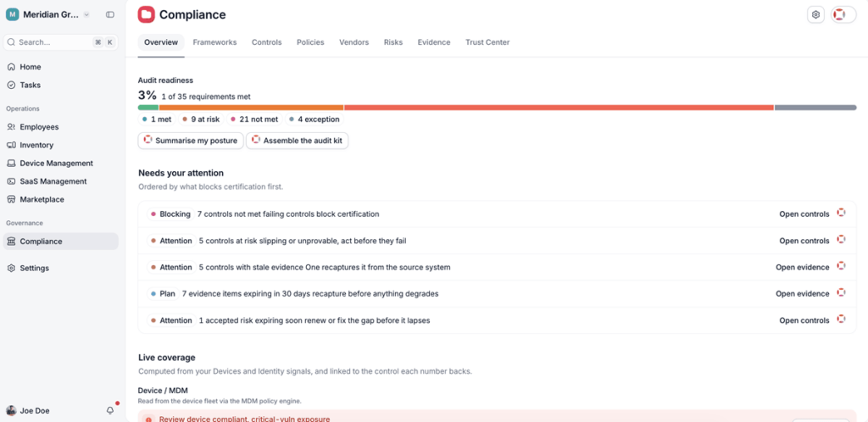868x422 pixels.
Task: Click the red not-met segment of readiness bar
Action: (559, 108)
